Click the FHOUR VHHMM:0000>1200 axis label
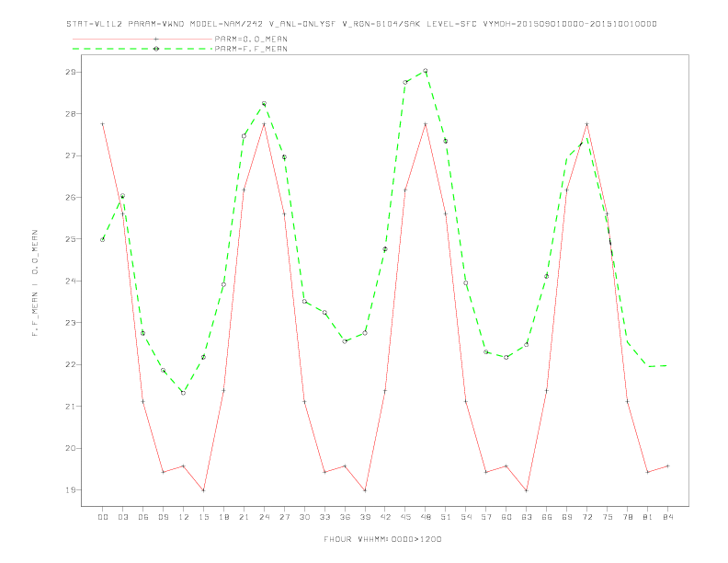The height and width of the screenshot is (563, 728). tap(382, 539)
